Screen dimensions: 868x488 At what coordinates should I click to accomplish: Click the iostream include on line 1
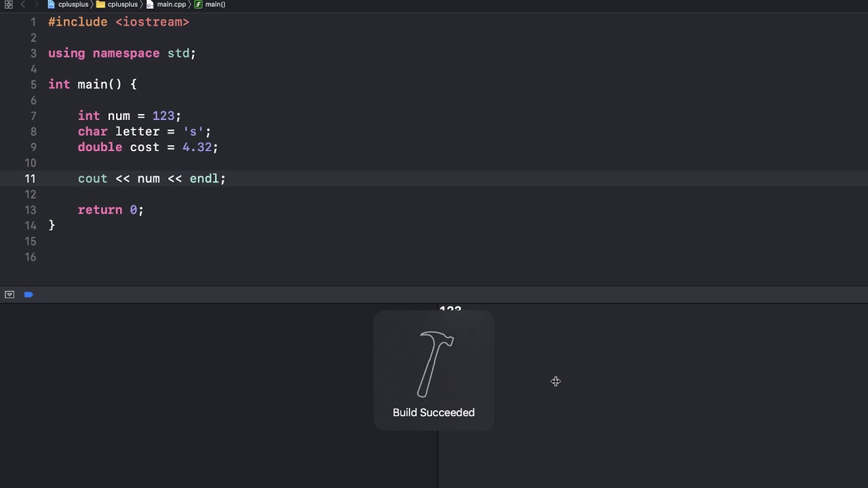(152, 22)
